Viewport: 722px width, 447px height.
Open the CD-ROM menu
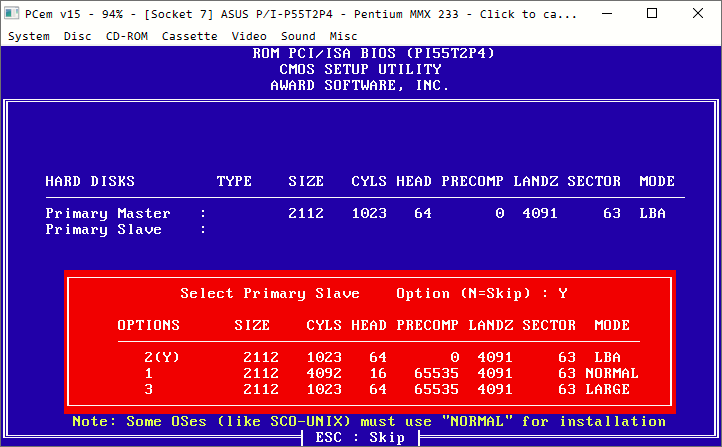(127, 36)
